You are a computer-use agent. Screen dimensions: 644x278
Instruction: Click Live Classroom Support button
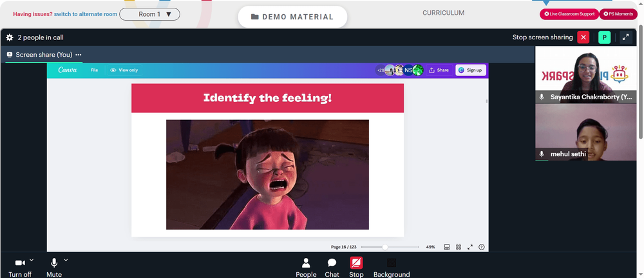tap(569, 14)
